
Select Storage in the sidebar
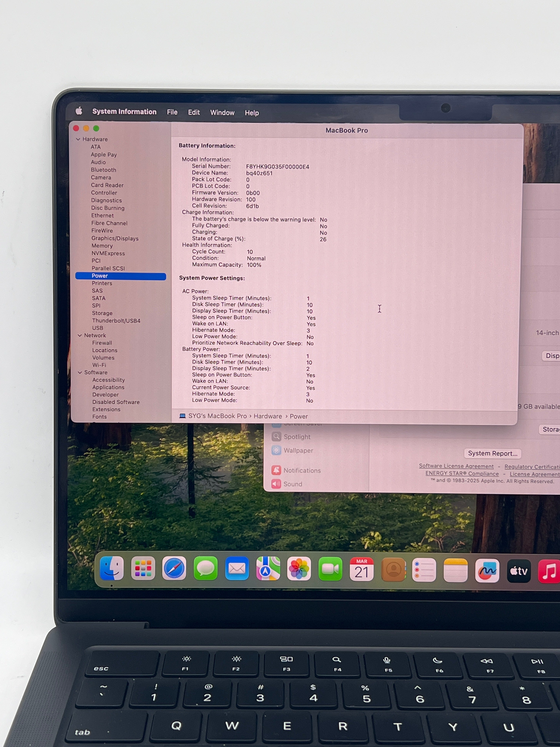point(102,313)
